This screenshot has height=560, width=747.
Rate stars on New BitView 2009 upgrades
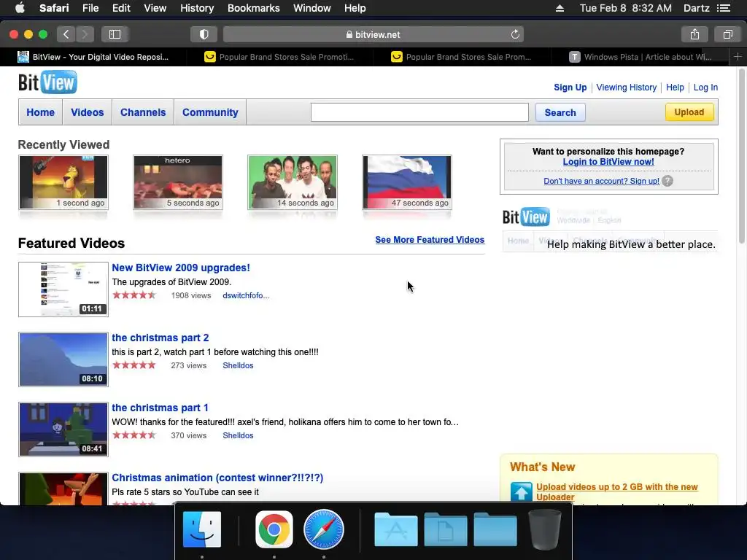(134, 295)
